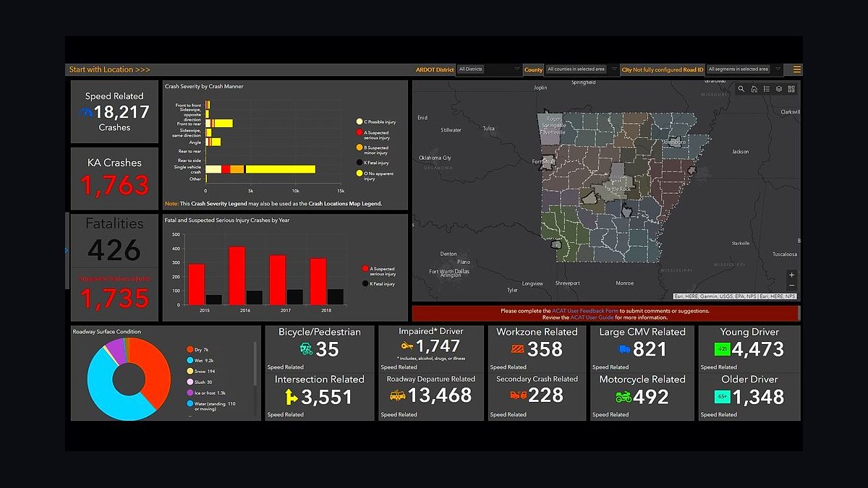
Task: Open the Road ID segments dropdown
Action: point(744,69)
